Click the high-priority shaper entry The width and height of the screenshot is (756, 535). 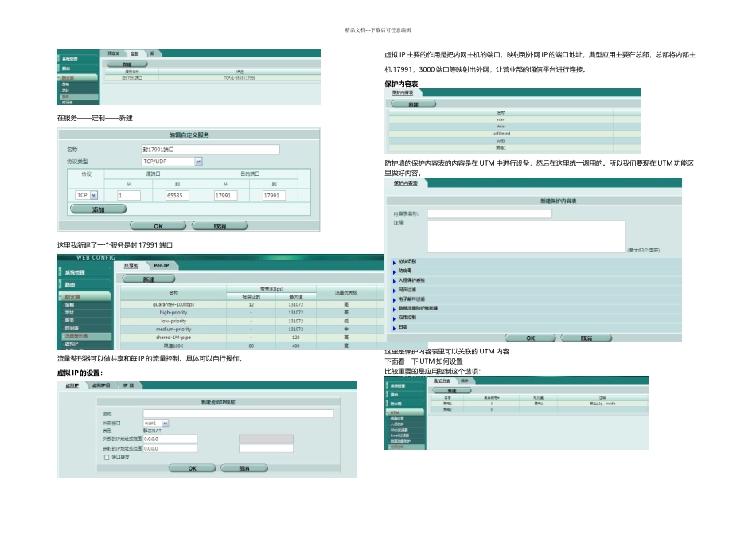coord(173,313)
